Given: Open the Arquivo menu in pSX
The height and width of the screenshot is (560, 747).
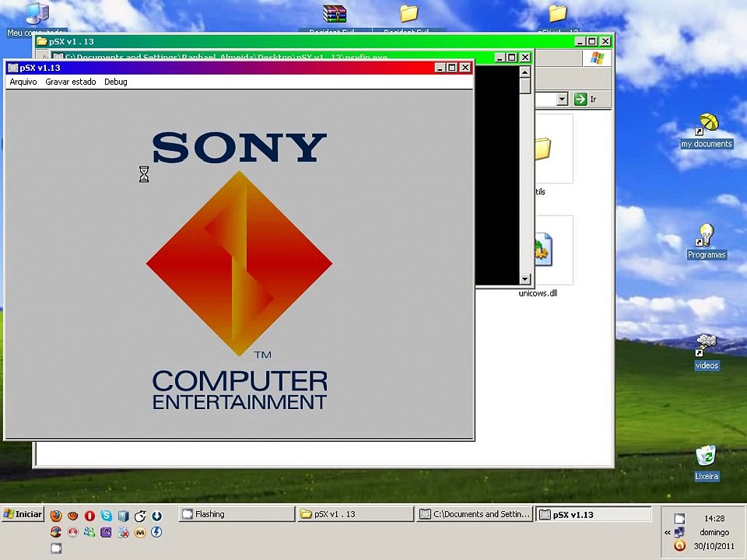Looking at the screenshot, I should [23, 82].
